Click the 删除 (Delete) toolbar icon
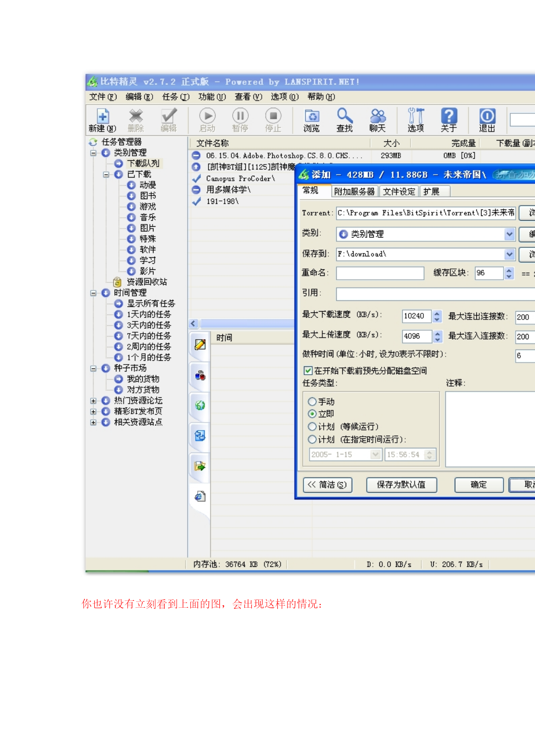This screenshot has width=535, height=756. pos(136,120)
